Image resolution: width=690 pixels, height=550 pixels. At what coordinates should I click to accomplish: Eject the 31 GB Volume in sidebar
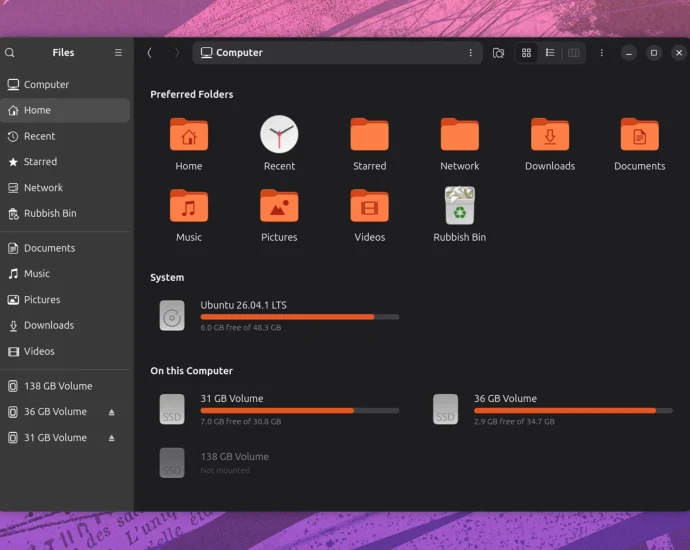(x=111, y=438)
